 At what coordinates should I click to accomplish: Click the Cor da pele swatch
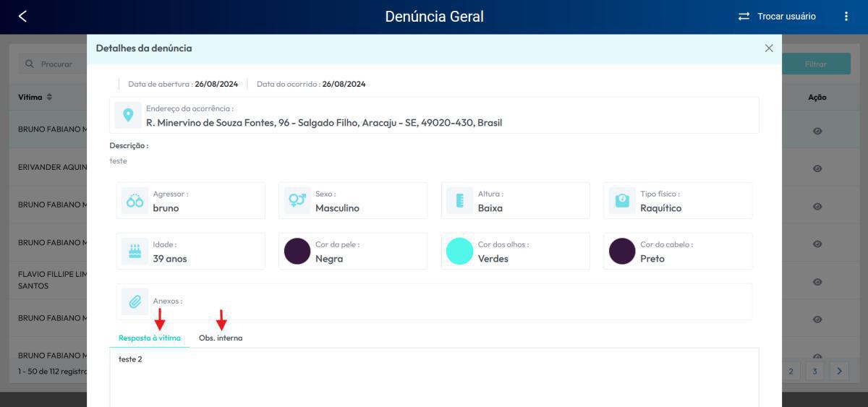click(x=297, y=251)
